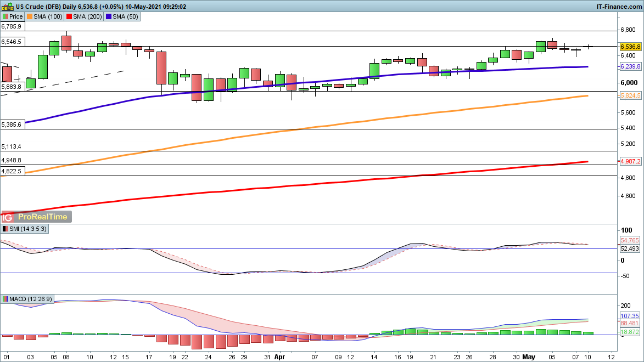The image size is (644, 362).
Task: Select the 5,883.8 support level label
Action: tap(12, 87)
